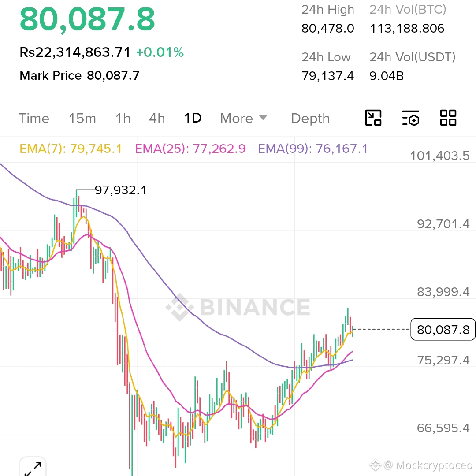Tap the 24h Vol(BTC) value 113,188.806
The width and height of the screenshot is (476, 476).
click(x=407, y=29)
